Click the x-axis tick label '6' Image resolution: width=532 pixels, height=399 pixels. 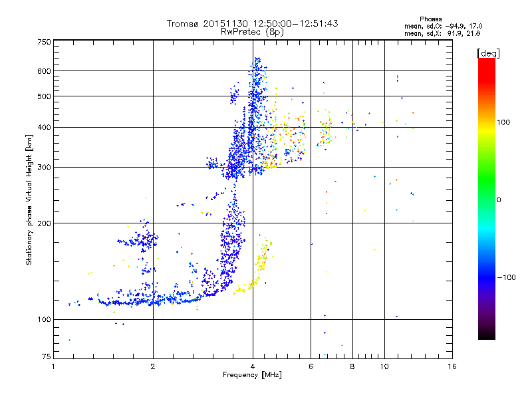[x=311, y=366]
